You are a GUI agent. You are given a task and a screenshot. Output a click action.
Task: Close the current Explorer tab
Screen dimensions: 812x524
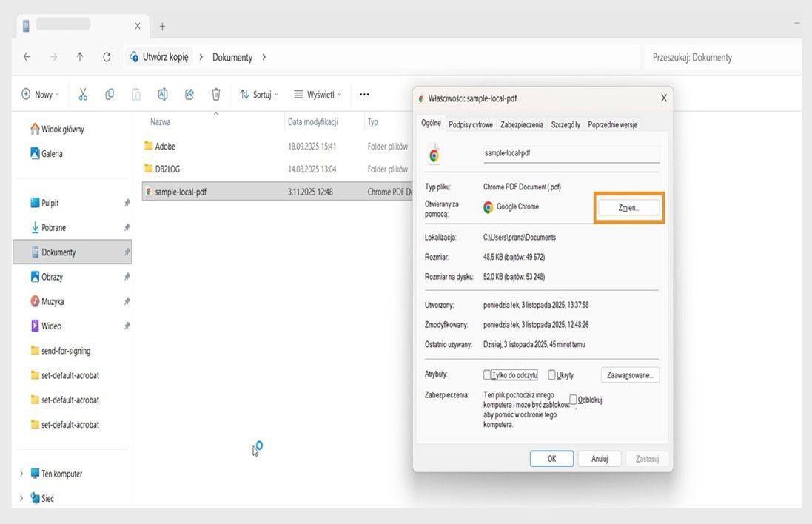(x=137, y=26)
